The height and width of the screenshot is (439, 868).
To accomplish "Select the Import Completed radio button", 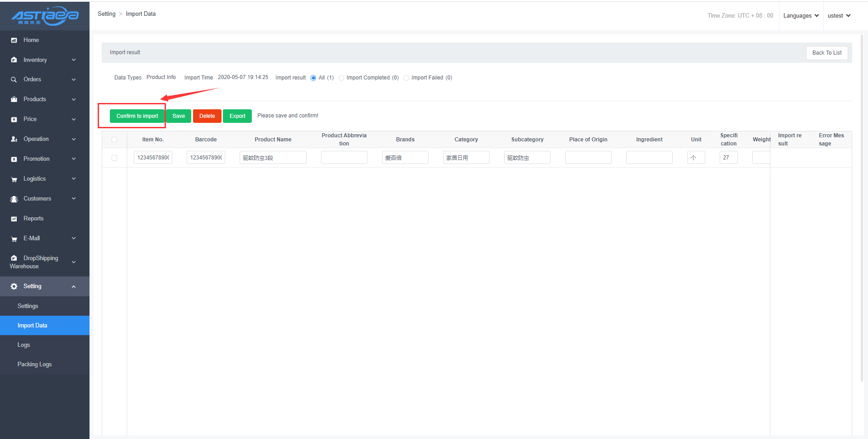I will 341,78.
